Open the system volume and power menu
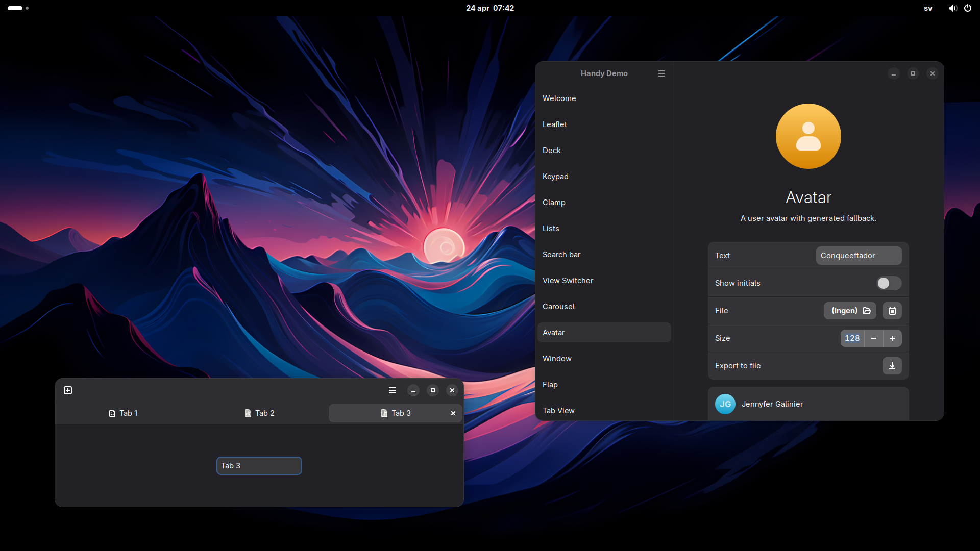The image size is (980, 551). (960, 8)
